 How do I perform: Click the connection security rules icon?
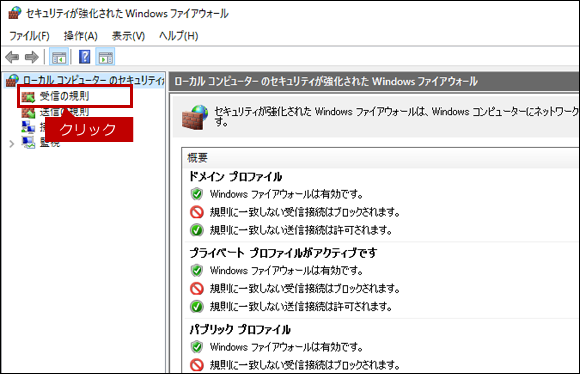coord(28,127)
